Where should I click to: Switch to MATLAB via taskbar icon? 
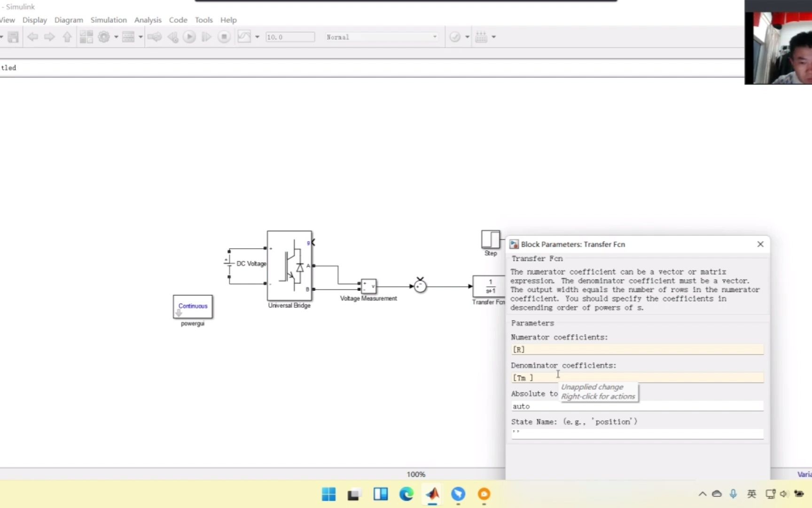[432, 494]
